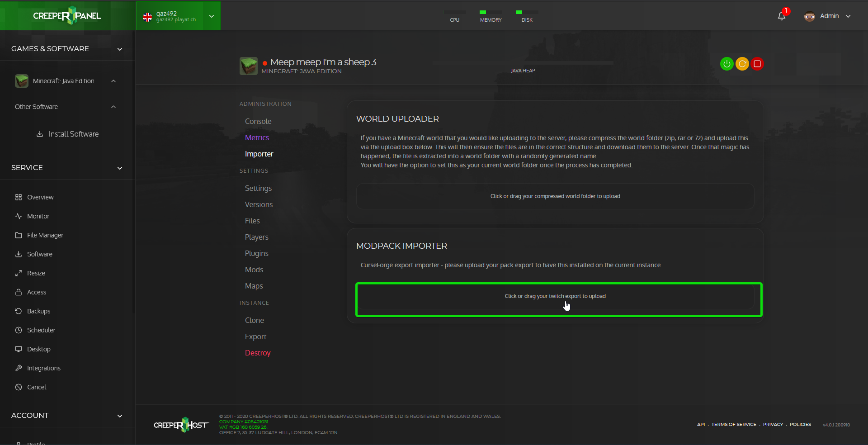Open the Terms of Service link
868x445 pixels.
coord(734,425)
